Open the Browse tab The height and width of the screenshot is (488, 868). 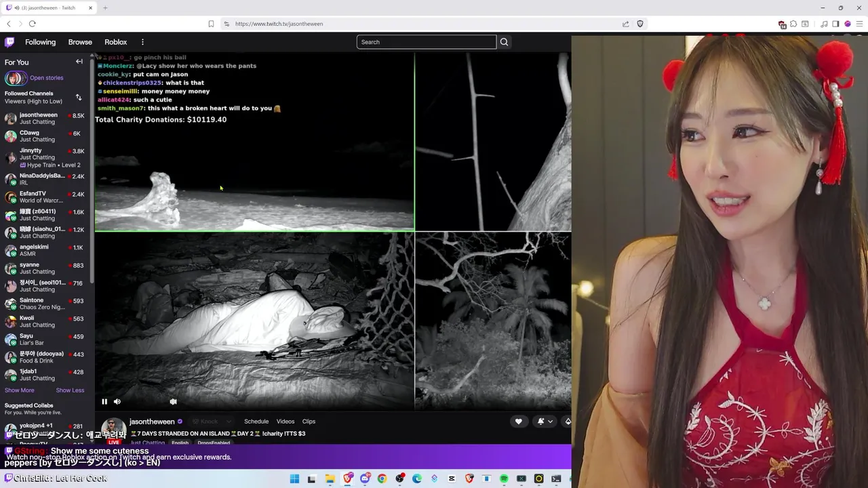(x=80, y=42)
